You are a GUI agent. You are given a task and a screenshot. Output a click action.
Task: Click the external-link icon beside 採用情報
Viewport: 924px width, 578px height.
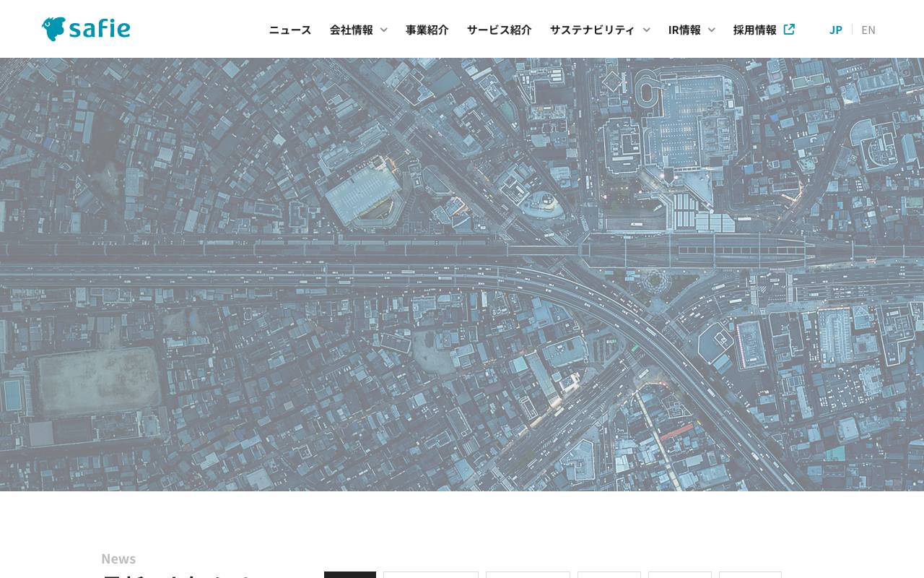coord(789,29)
